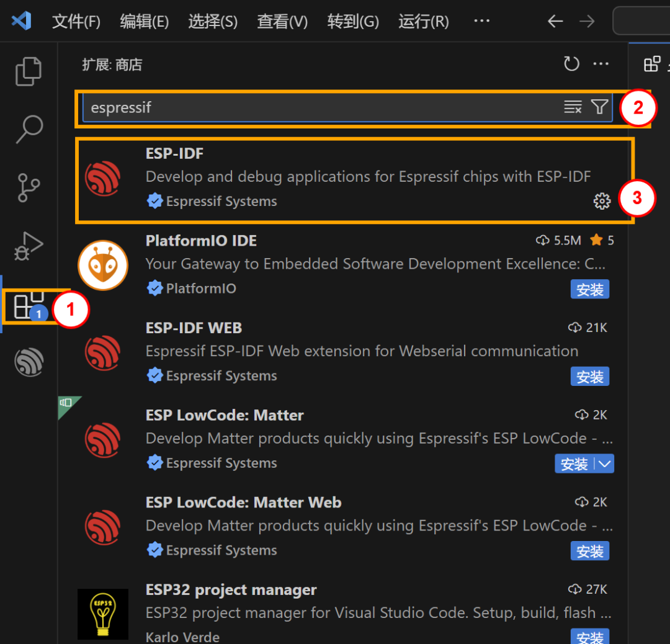This screenshot has height=644, width=670.
Task: Open the 文件(F) menu
Action: pyautogui.click(x=76, y=20)
